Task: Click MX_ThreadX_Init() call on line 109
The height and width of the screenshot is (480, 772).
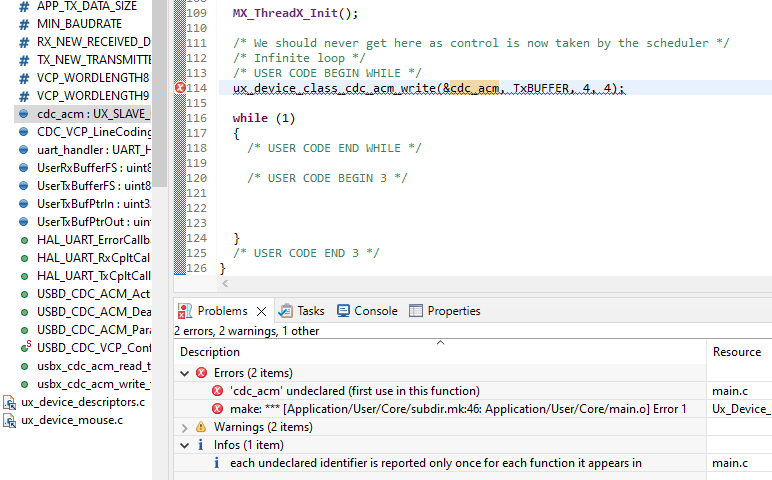Action: click(x=295, y=13)
